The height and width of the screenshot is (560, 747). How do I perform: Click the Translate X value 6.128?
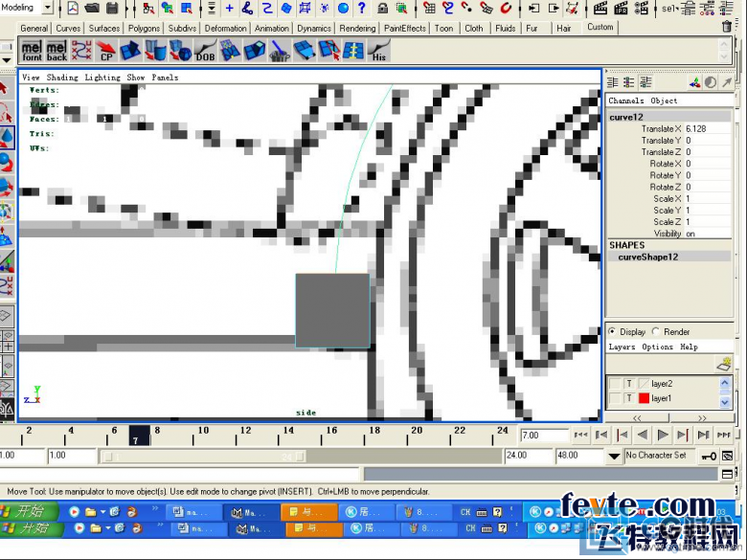[x=708, y=129]
